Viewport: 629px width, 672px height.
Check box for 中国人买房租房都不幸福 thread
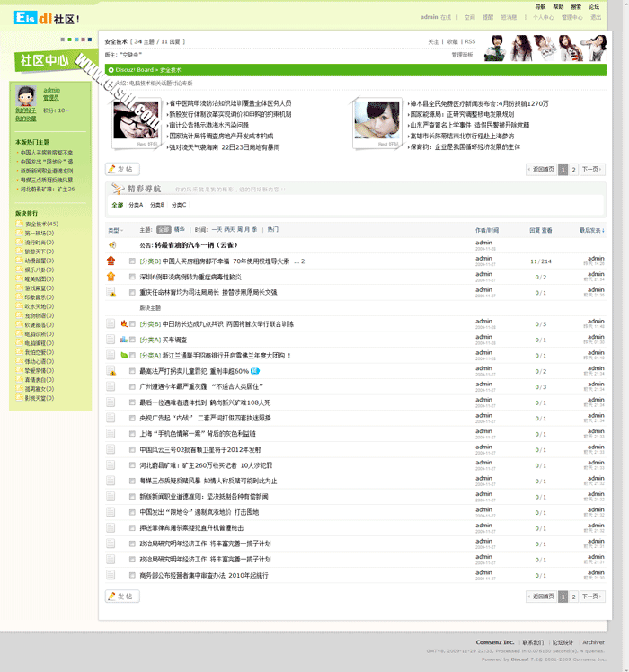tap(132, 261)
